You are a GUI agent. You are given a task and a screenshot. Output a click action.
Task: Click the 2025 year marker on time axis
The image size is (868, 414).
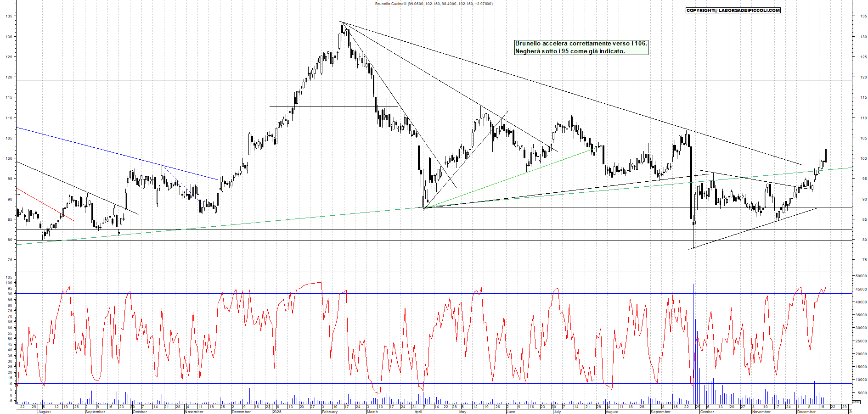[x=276, y=412]
